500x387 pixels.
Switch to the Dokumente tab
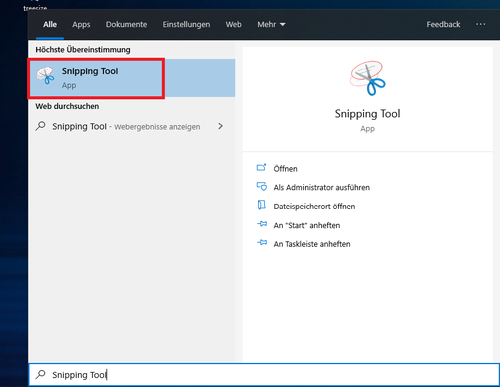tap(126, 24)
